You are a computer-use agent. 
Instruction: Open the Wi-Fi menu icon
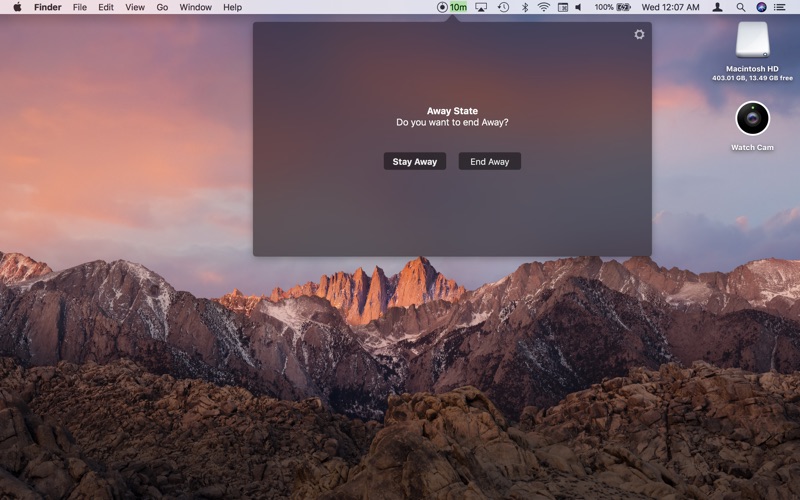pos(544,7)
